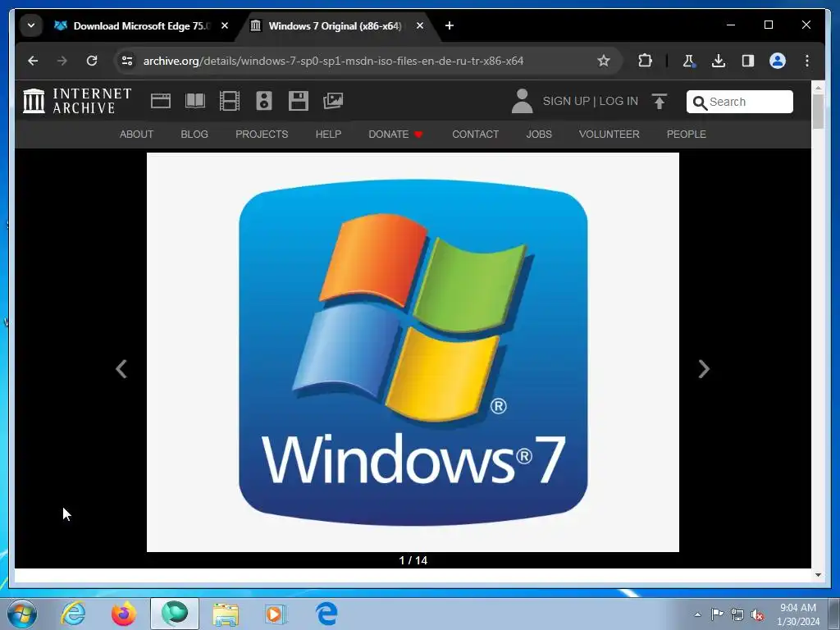This screenshot has height=630, width=840.
Task: Open Windows Media Player taskbar icon
Action: (x=276, y=614)
